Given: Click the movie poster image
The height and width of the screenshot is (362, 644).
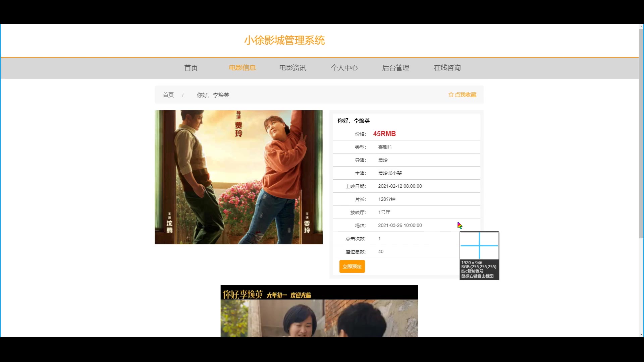Looking at the screenshot, I should [238, 177].
